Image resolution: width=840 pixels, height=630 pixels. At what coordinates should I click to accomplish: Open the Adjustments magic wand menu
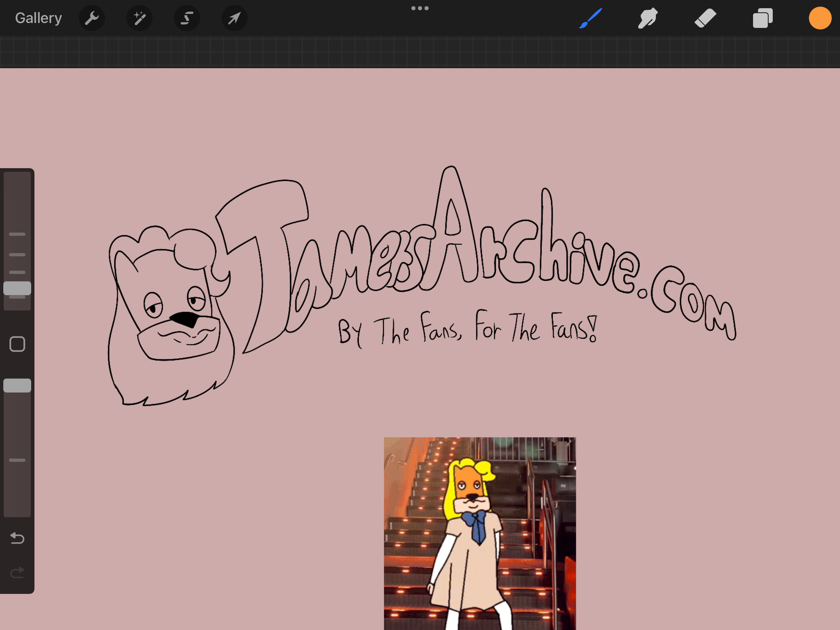pyautogui.click(x=139, y=18)
